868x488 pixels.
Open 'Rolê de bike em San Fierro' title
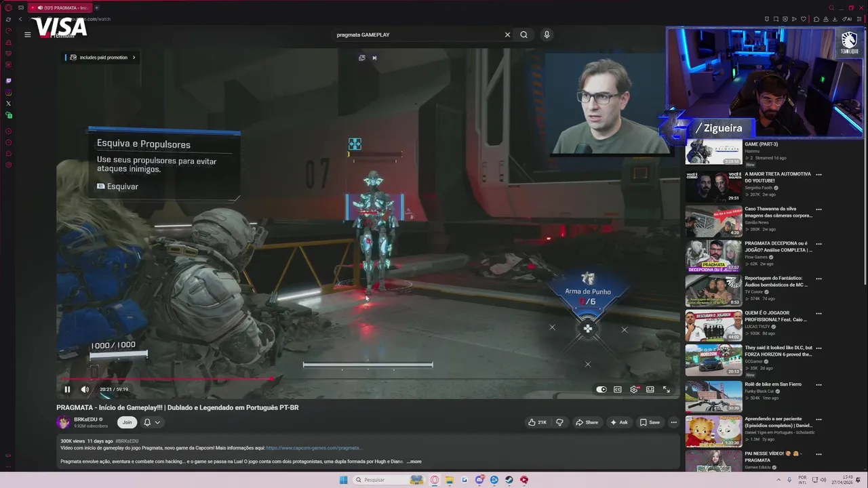pyautogui.click(x=773, y=384)
